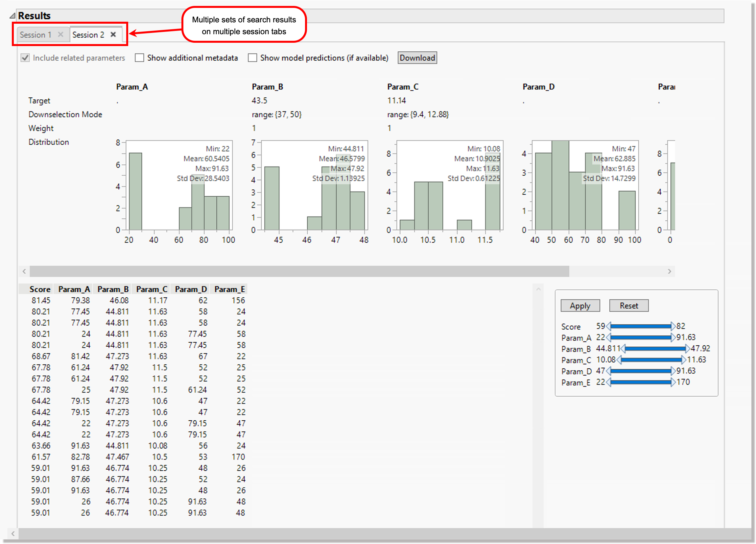
Task: Click the Param_B range {37, 50} text
Action: 276,114
